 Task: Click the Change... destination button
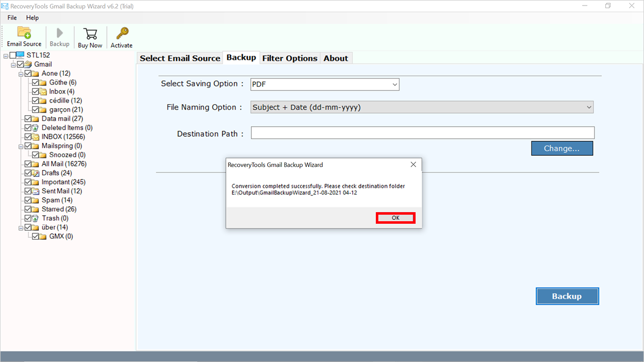(x=562, y=148)
